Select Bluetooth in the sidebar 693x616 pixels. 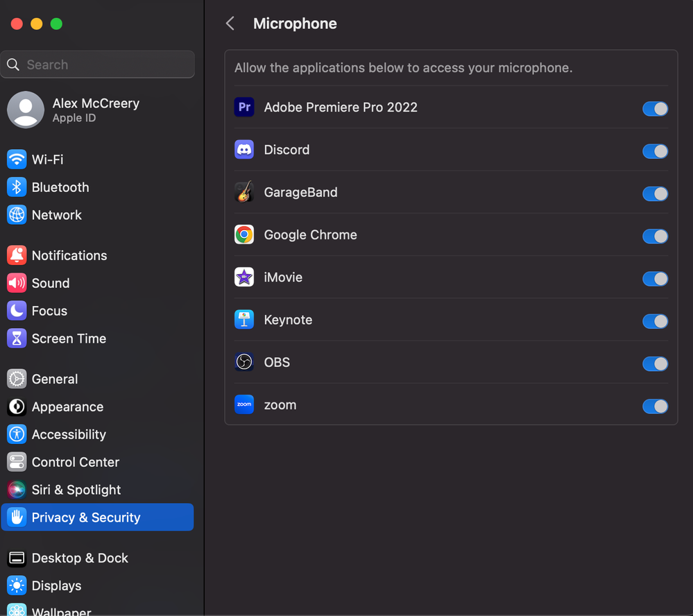point(60,187)
